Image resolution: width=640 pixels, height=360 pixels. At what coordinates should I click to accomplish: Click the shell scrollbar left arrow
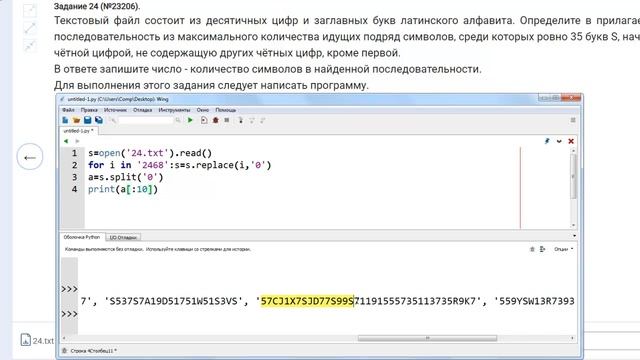click(x=64, y=338)
